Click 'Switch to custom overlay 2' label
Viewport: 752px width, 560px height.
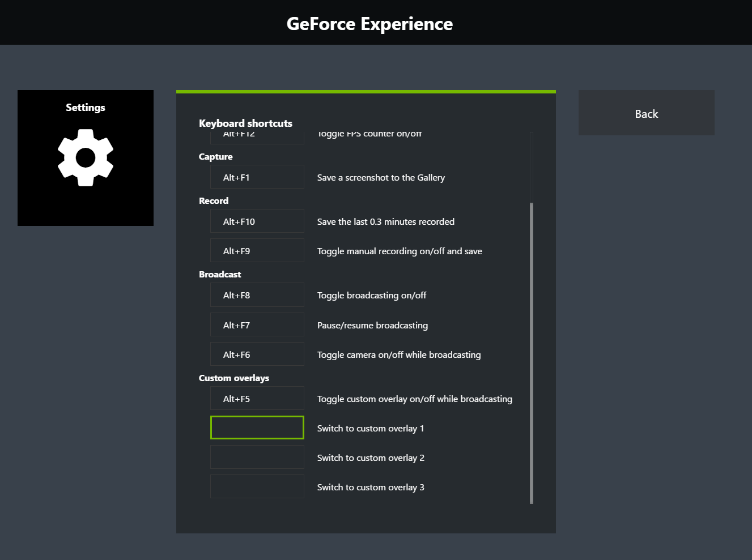pos(371,458)
